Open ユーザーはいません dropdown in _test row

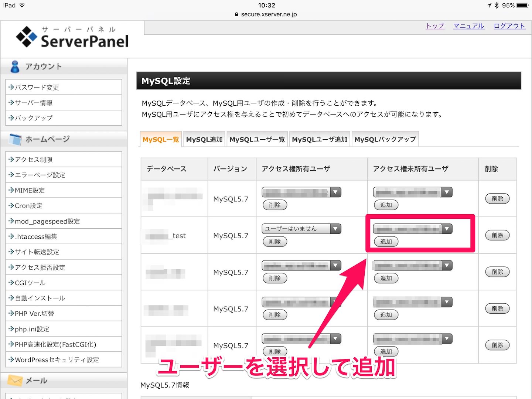coord(301,229)
